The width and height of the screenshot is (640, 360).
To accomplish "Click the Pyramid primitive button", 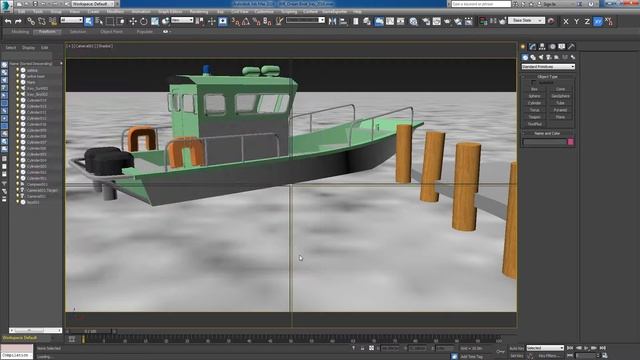I will 560,110.
